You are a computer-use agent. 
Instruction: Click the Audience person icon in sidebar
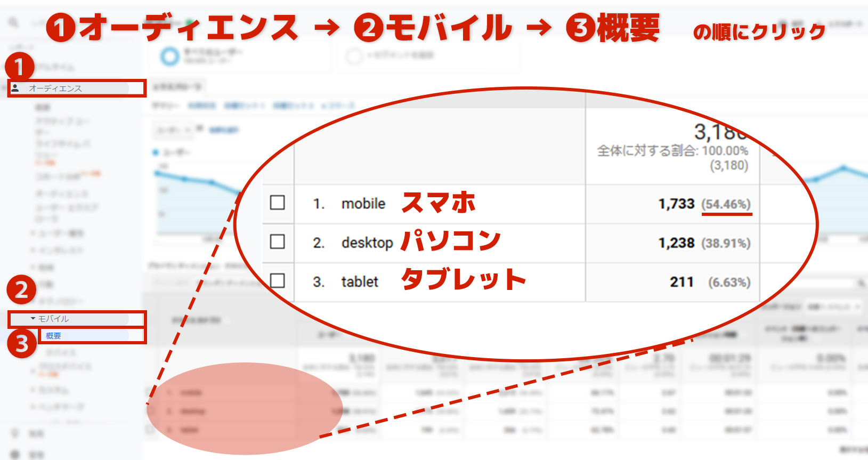coord(15,88)
